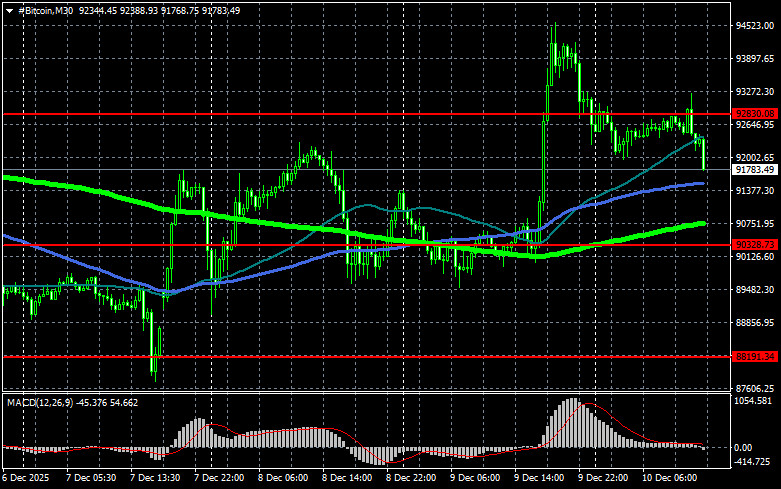Click the MACD scale value 1054.581
781x489 pixels.
pyautogui.click(x=753, y=401)
